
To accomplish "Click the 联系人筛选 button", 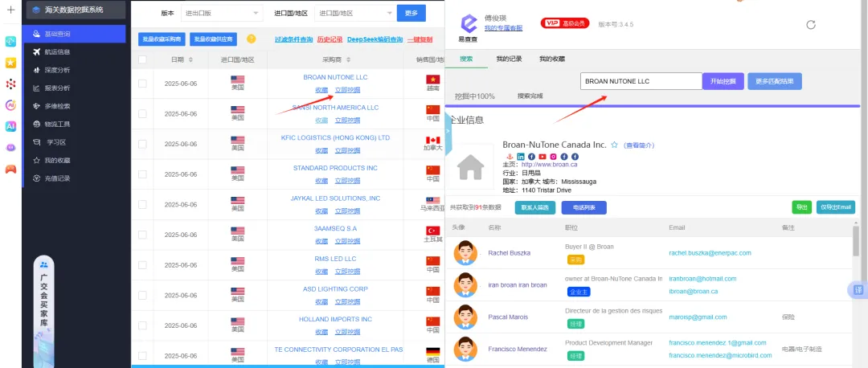I will tap(534, 207).
